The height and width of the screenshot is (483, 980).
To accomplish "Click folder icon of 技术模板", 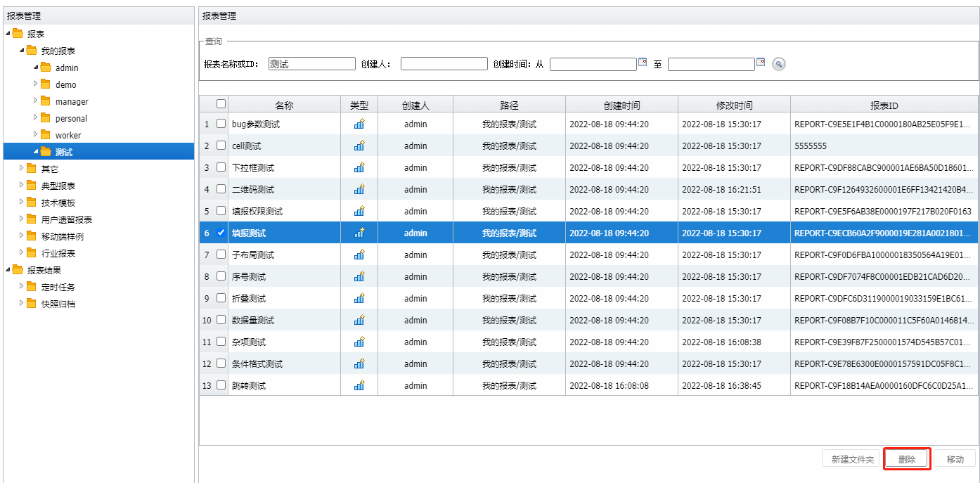I will (32, 202).
